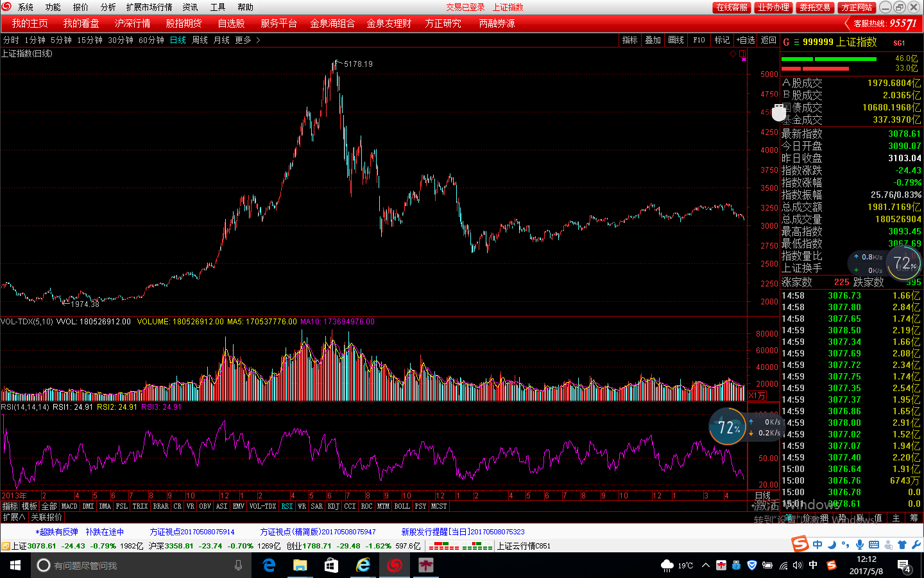Click the 返回 back button
This screenshot has height=578, width=924.
point(768,40)
